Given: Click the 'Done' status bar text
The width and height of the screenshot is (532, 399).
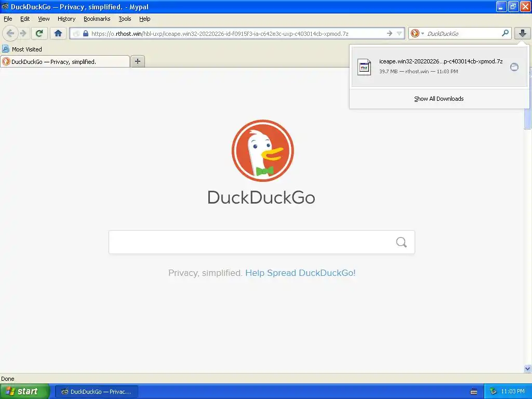Looking at the screenshot, I should click(x=7, y=379).
